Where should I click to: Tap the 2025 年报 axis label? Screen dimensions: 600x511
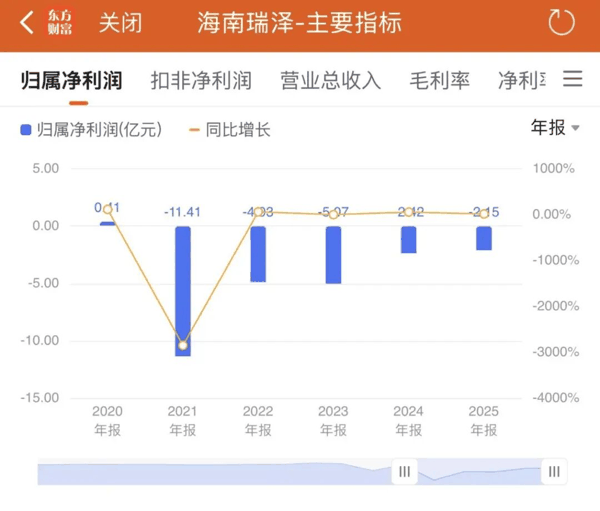(x=484, y=421)
